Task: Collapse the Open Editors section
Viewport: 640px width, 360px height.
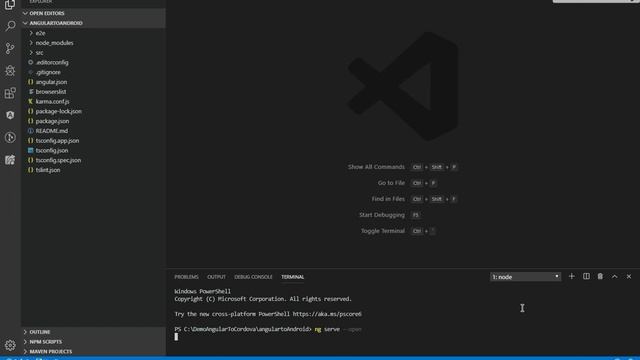Action: (93, 13)
